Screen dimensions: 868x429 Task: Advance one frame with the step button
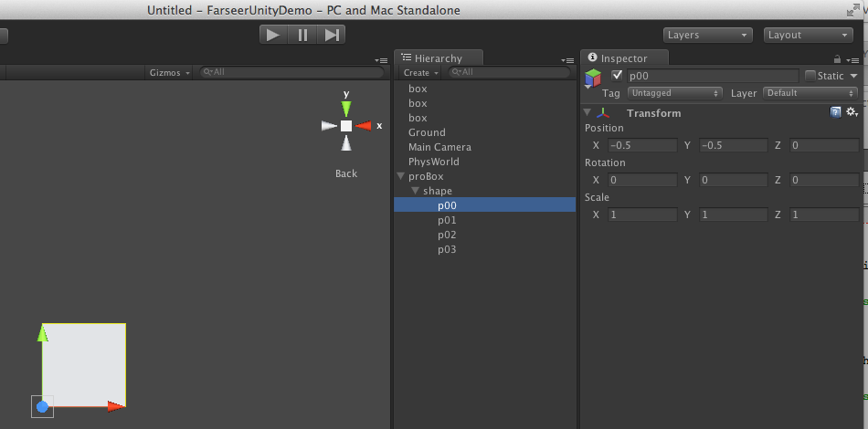[x=331, y=35]
